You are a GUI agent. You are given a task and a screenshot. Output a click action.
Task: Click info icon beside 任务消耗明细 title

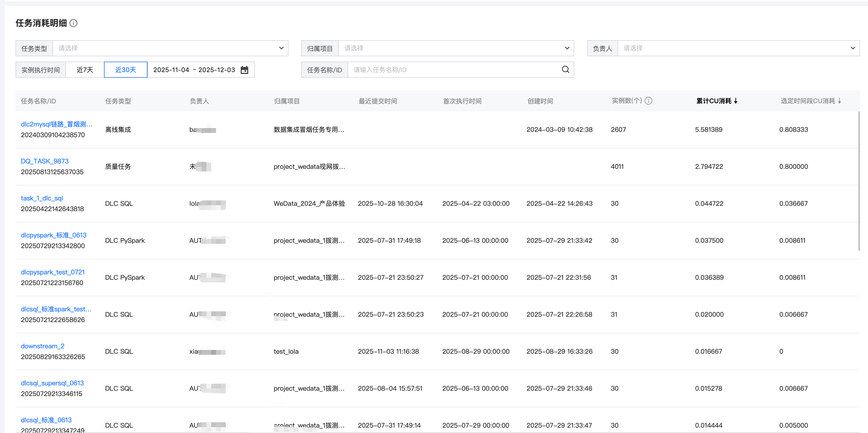pos(73,23)
